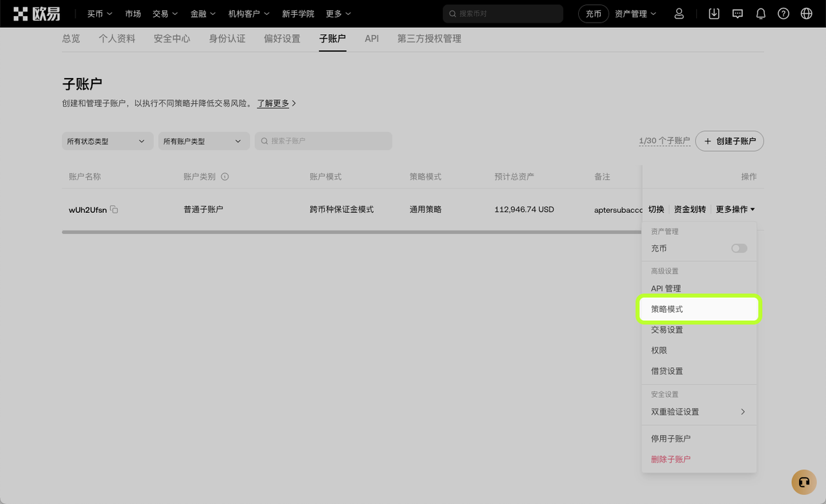Click the 账户类别 info icon
The width and height of the screenshot is (826, 504).
click(x=225, y=177)
